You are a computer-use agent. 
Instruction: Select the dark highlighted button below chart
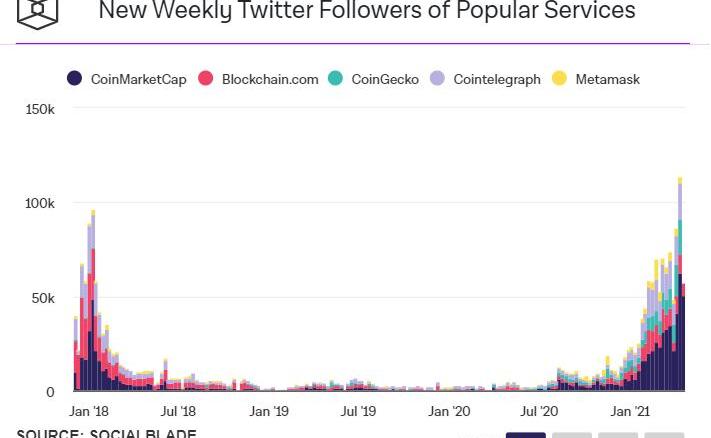coord(525,435)
